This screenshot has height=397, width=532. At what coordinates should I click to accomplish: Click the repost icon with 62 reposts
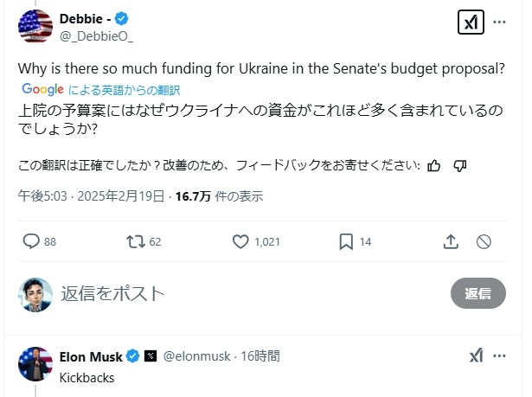point(136,241)
